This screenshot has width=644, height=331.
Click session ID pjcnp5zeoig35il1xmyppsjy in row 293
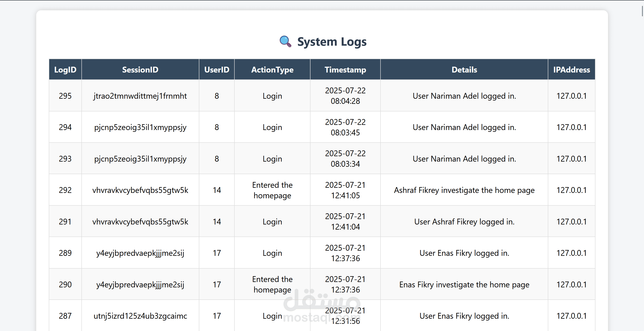pos(140,159)
